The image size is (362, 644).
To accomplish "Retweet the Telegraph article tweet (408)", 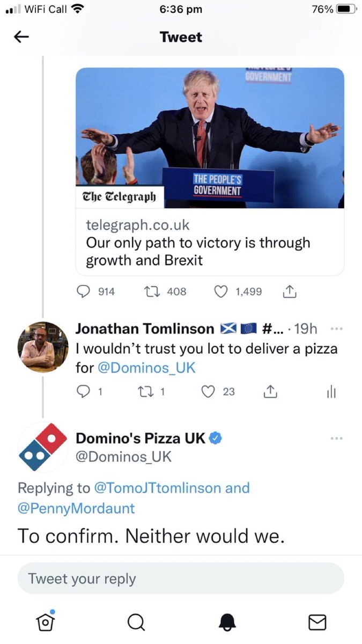I will (x=166, y=291).
